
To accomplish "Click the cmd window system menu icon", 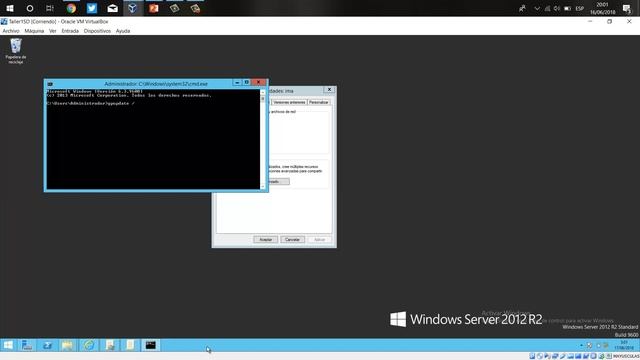I will 50,84.
